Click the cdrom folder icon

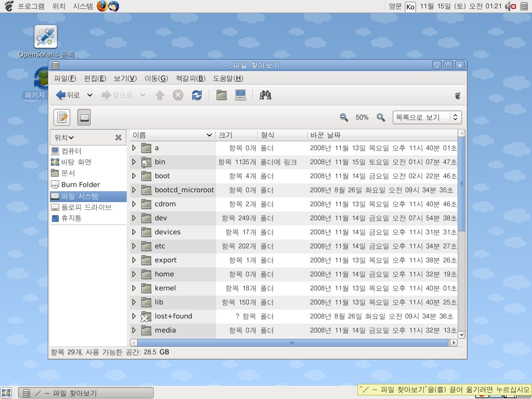click(x=146, y=204)
